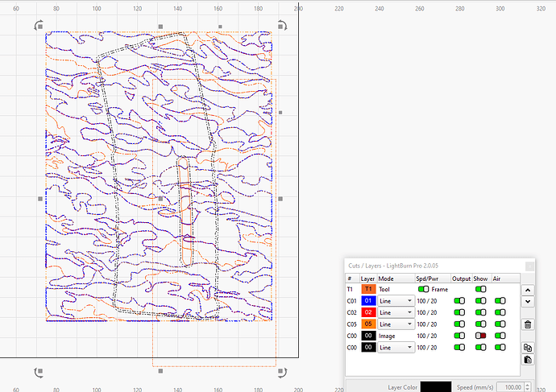Click the Layer column header
Viewport: 556px width, 392px height.
[x=368, y=279]
